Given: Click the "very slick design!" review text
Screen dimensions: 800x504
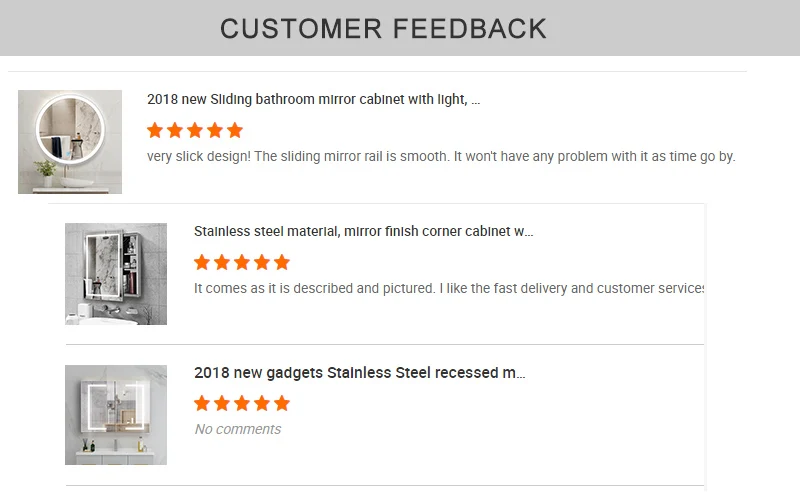Looking at the screenshot, I should coord(441,157).
